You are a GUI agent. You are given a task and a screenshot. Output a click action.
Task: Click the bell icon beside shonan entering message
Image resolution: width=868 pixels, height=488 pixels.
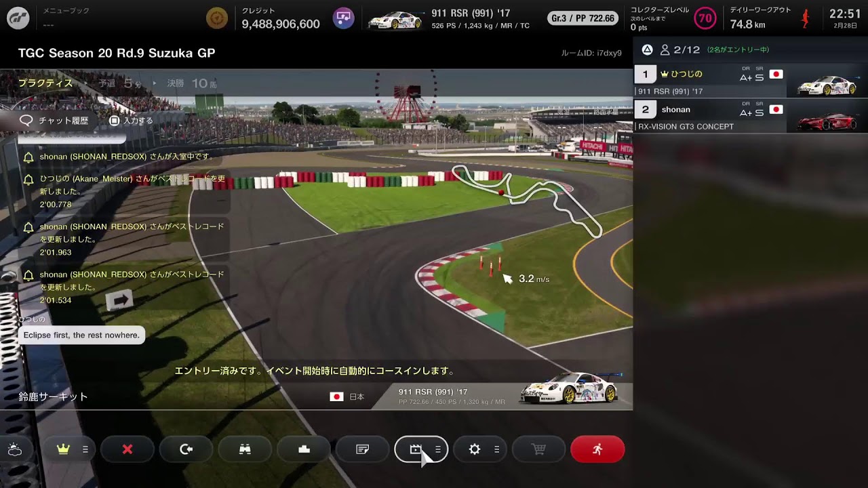point(28,157)
